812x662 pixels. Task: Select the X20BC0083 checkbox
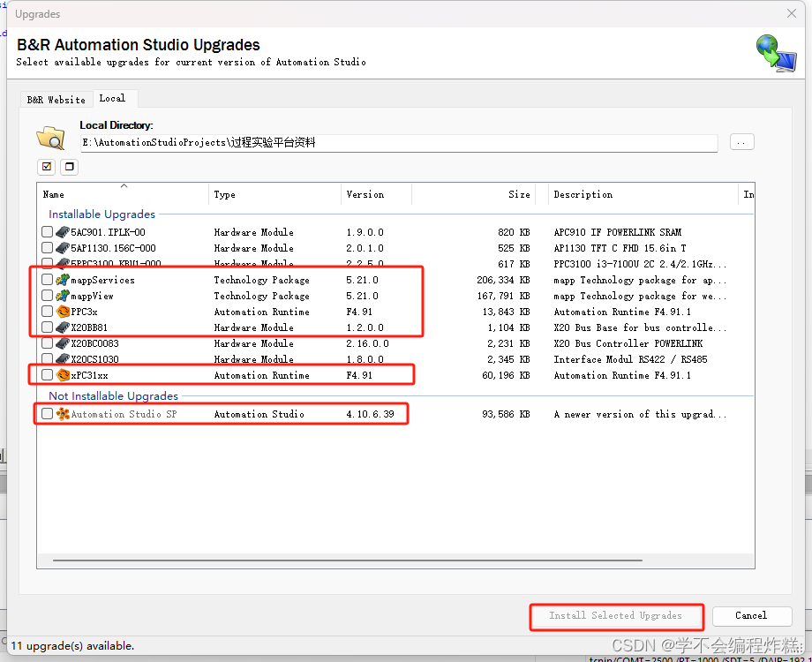(47, 342)
